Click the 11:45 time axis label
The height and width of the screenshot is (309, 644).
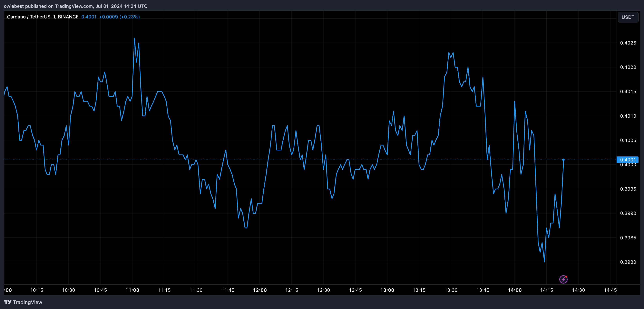point(228,290)
